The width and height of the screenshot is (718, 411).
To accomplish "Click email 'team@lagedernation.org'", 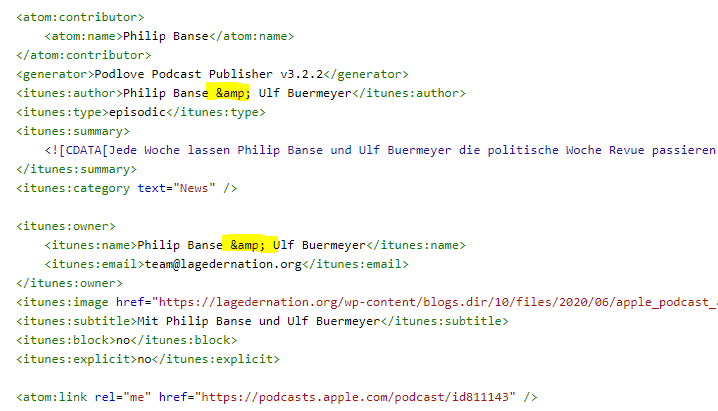I will tap(223, 264).
